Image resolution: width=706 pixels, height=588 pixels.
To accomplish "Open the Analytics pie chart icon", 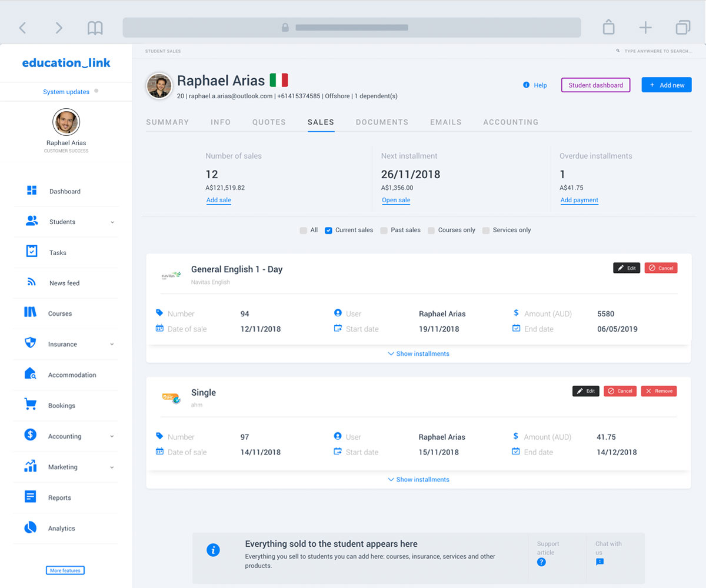I will pos(31,528).
